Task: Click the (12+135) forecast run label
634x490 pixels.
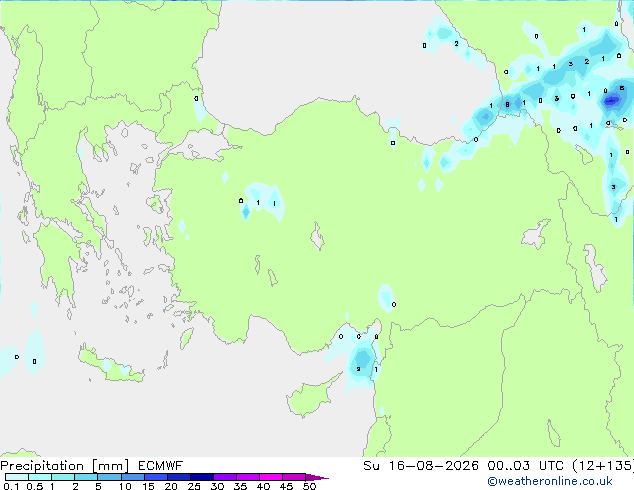Action: [x=603, y=466]
